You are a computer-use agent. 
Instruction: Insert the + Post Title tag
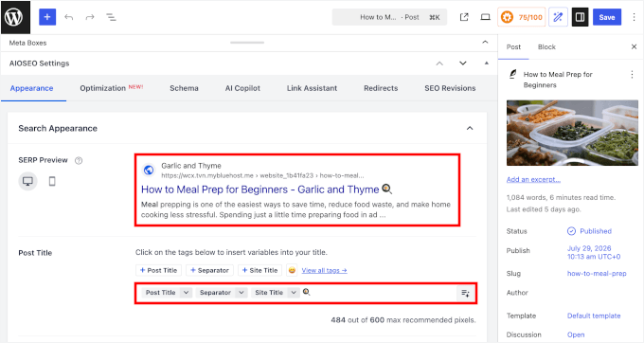[x=158, y=270]
